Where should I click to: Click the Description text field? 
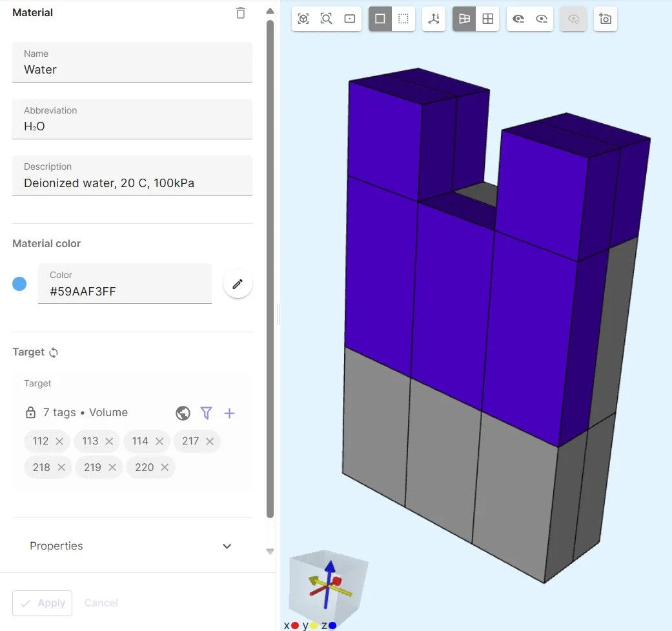click(132, 183)
